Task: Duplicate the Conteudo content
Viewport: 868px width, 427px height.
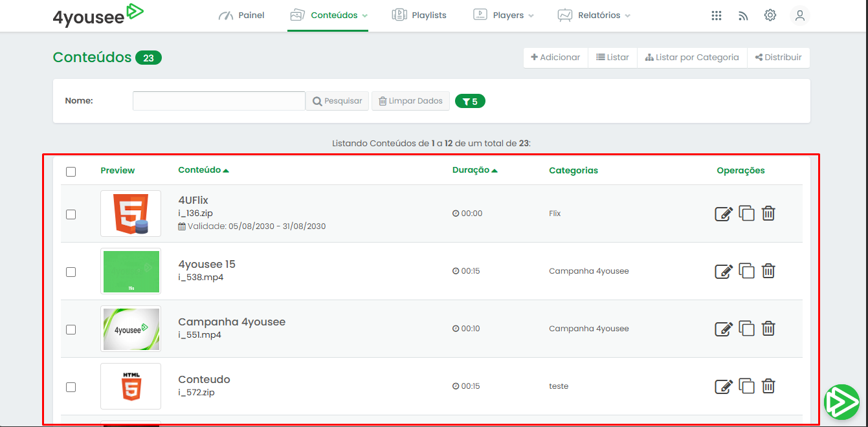Action: (747, 386)
